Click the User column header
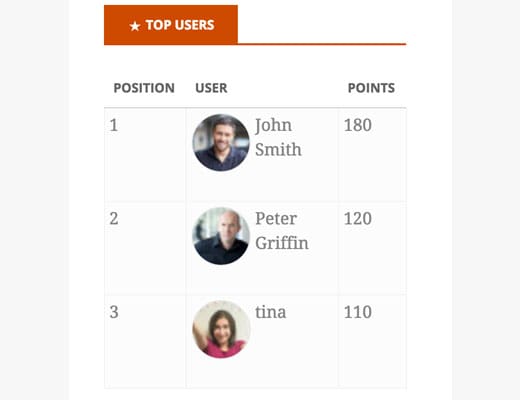Image resolution: width=520 pixels, height=400 pixels. point(211,88)
